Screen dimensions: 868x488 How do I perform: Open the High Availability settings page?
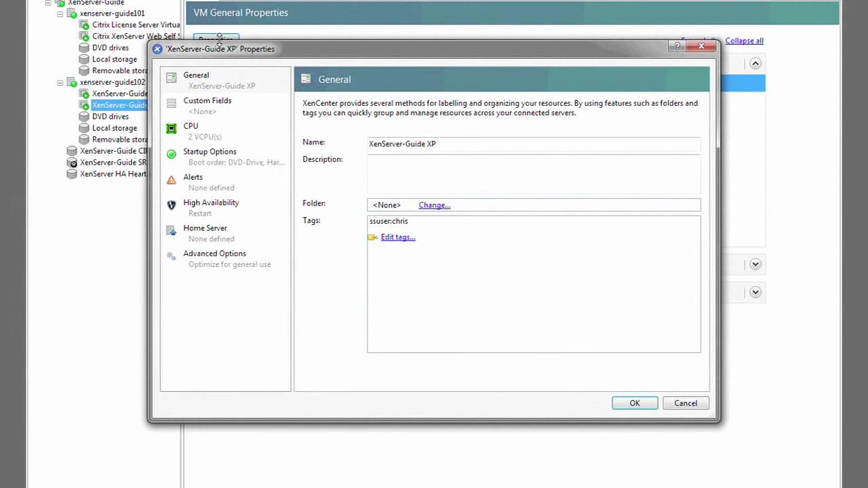click(x=225, y=207)
